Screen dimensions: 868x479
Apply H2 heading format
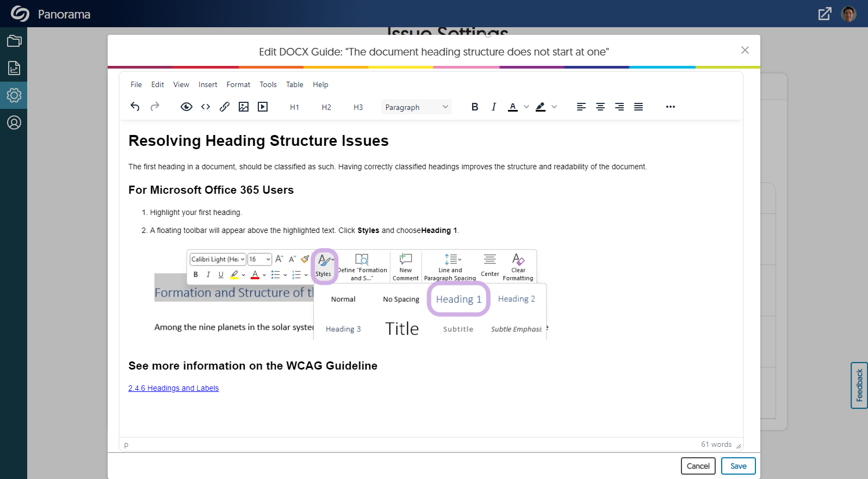(x=326, y=107)
